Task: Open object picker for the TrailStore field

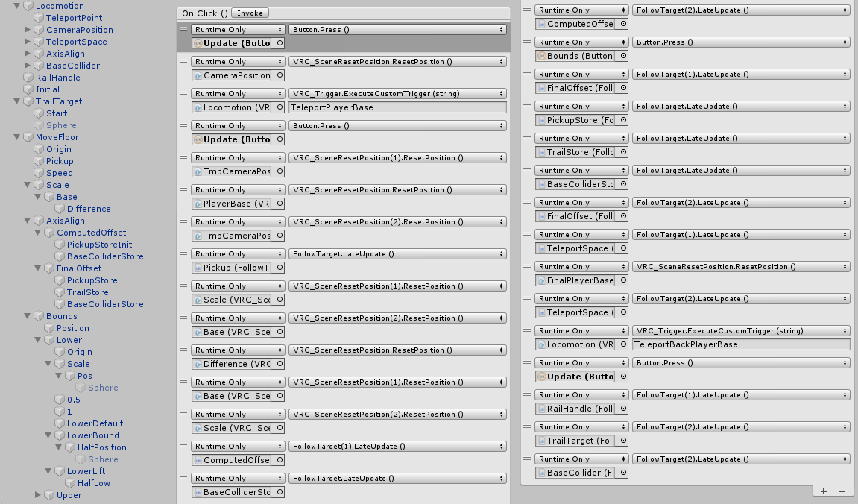Action: pyautogui.click(x=622, y=152)
